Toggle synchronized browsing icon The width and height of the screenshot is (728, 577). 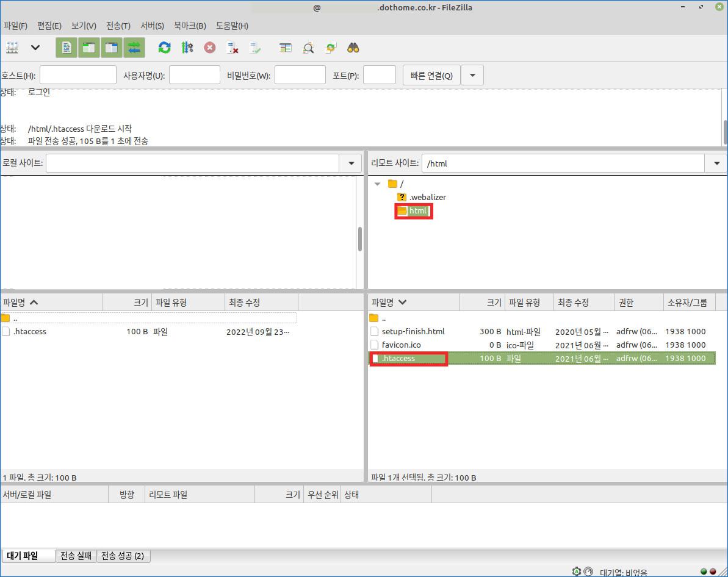pyautogui.click(x=330, y=48)
